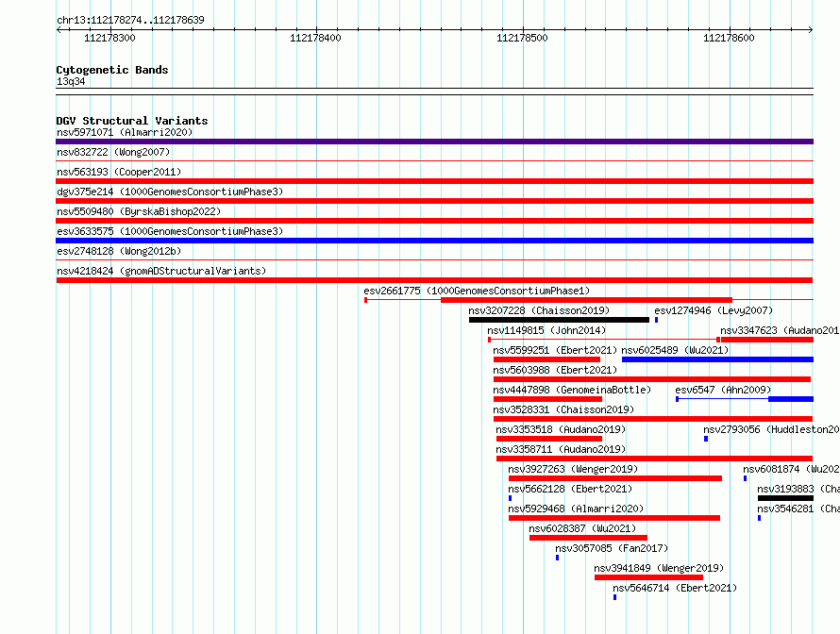
Task: Click the esv3633575 blue variant bar
Action: pos(434,241)
